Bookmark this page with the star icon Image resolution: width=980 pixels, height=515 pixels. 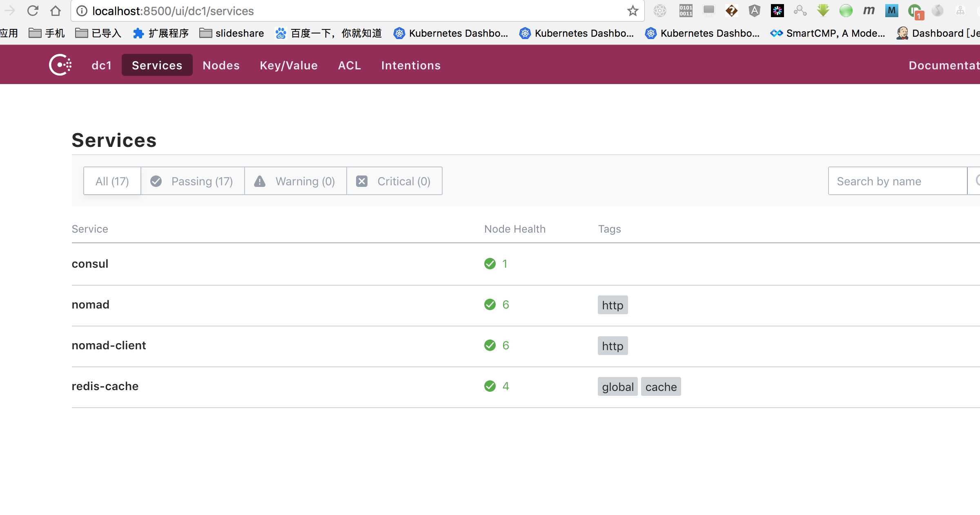click(x=633, y=11)
